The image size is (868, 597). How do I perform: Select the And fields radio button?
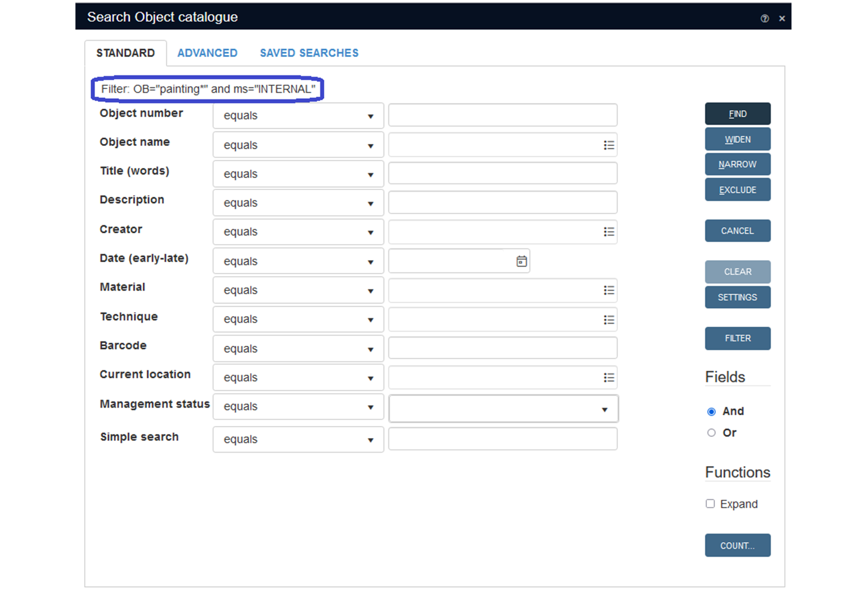(711, 411)
